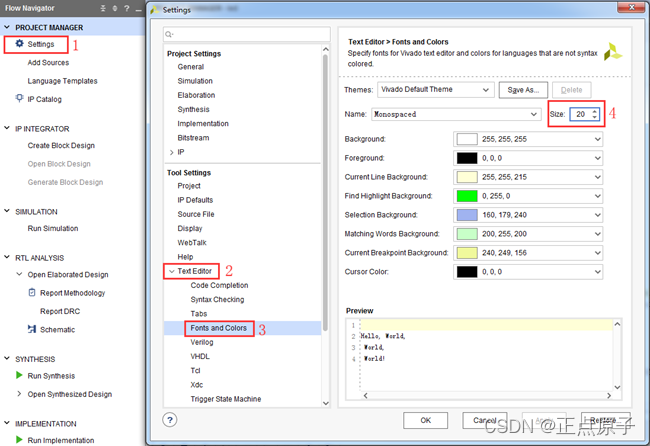650x446 pixels.
Task: Open Language Templates in Flow Navigator
Action: [62, 80]
